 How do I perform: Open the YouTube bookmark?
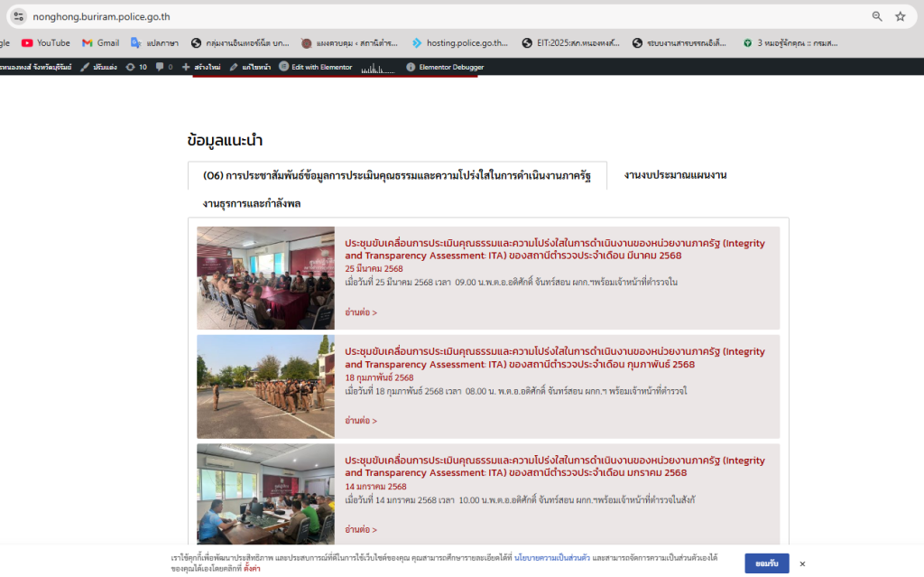(x=45, y=42)
